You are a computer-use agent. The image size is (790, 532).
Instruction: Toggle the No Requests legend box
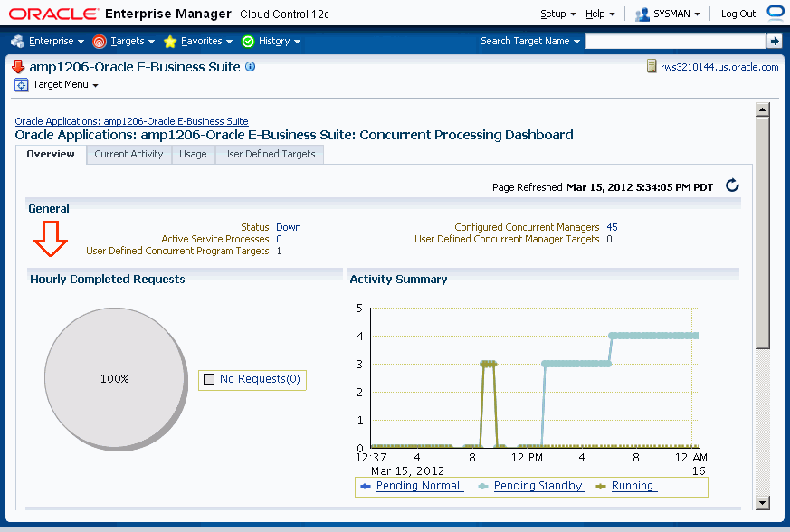point(209,379)
